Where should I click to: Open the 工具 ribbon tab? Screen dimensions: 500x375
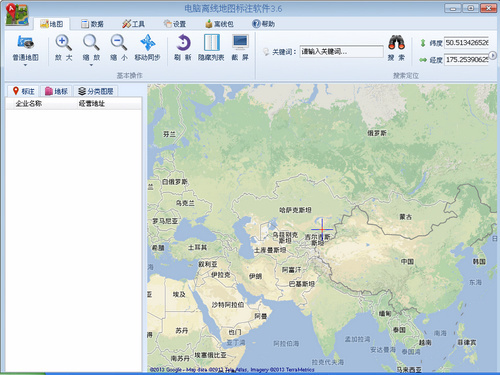pyautogui.click(x=133, y=24)
